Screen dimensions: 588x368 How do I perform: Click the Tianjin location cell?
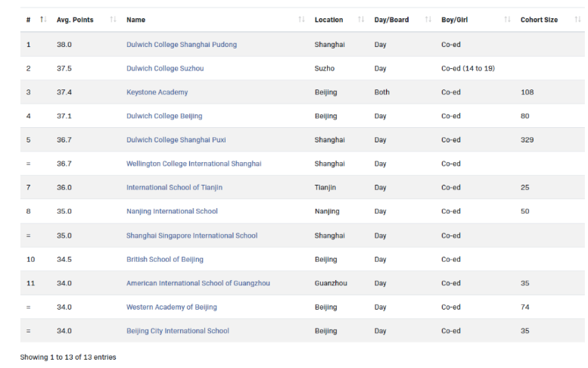pyautogui.click(x=325, y=187)
